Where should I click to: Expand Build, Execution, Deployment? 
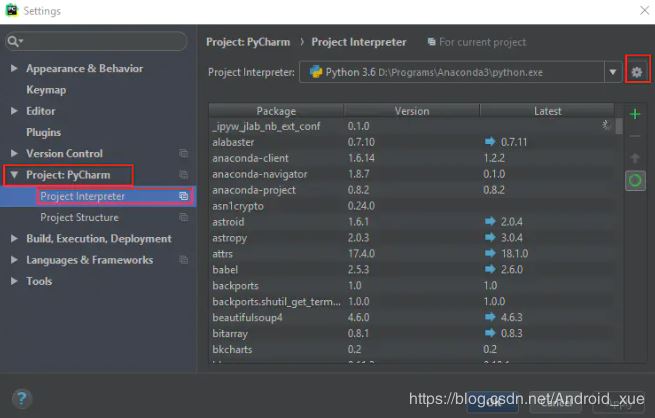(x=14, y=238)
